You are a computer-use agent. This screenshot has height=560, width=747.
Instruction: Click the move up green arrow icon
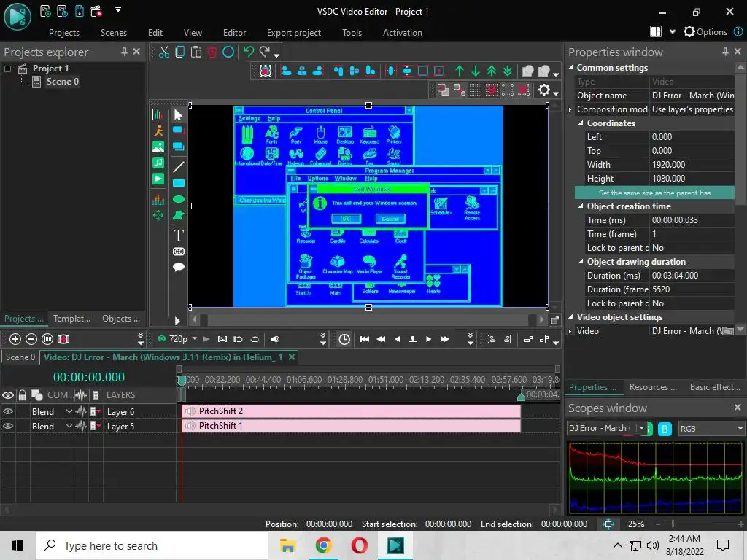point(460,71)
